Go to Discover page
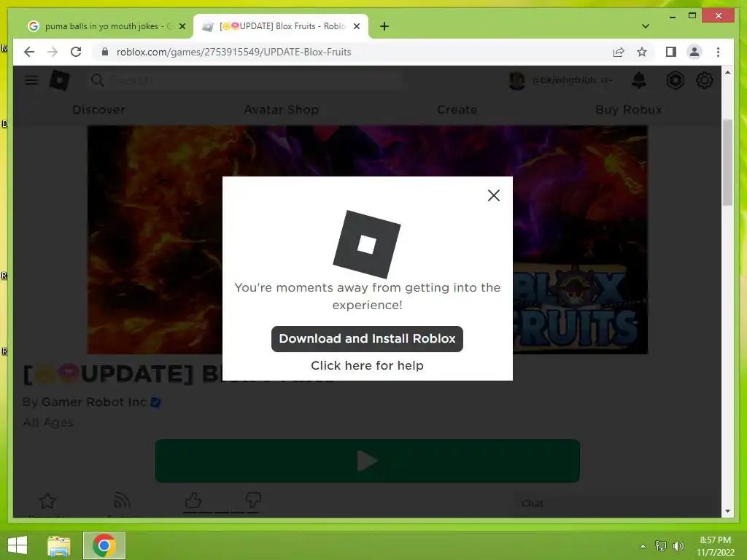This screenshot has width=747, height=560. pyautogui.click(x=98, y=109)
